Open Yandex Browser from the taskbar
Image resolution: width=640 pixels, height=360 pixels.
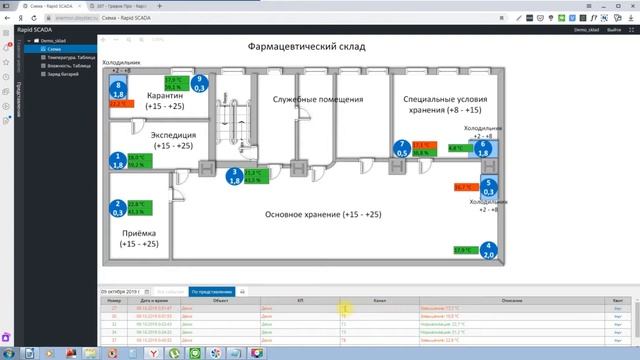(x=153, y=353)
